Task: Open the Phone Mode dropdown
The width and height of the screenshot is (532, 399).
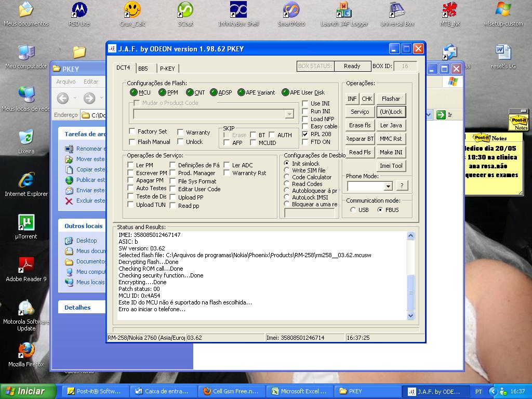Action: (x=389, y=186)
